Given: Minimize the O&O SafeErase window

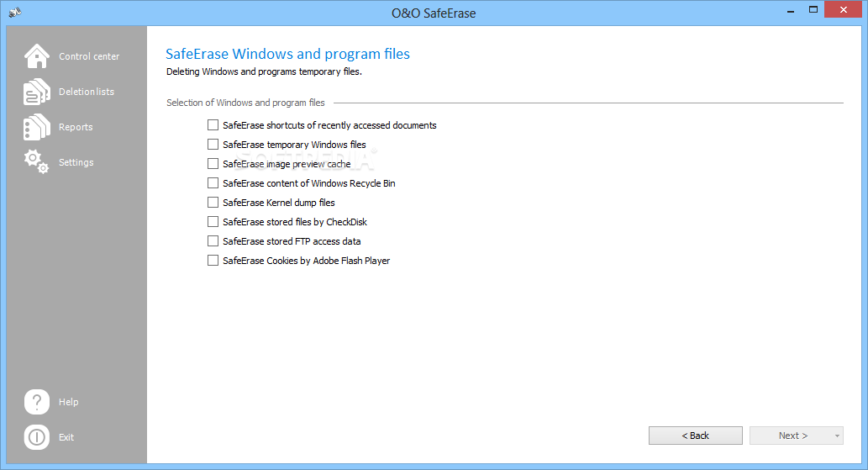Looking at the screenshot, I should tap(791, 11).
